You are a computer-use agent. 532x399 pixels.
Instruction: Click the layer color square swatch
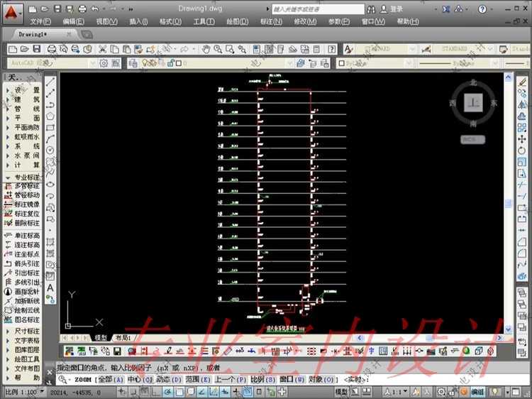[179, 63]
